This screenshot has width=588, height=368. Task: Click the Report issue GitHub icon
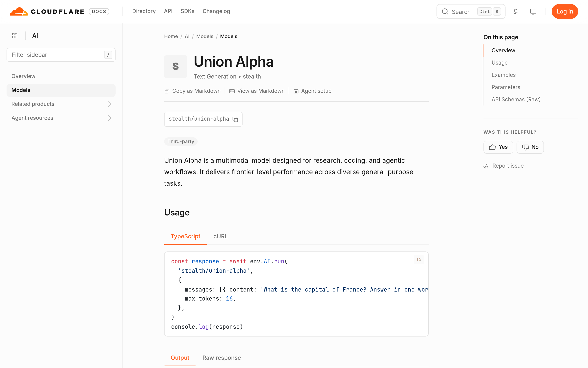(486, 166)
